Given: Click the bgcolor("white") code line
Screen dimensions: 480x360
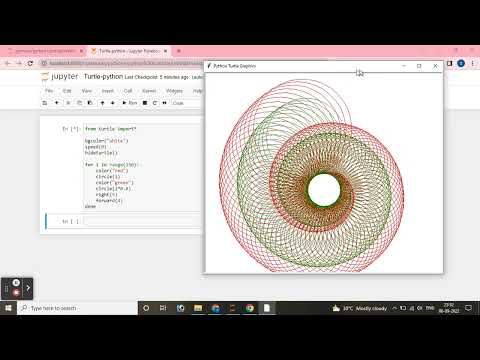Looking at the screenshot, I should click(106, 141).
